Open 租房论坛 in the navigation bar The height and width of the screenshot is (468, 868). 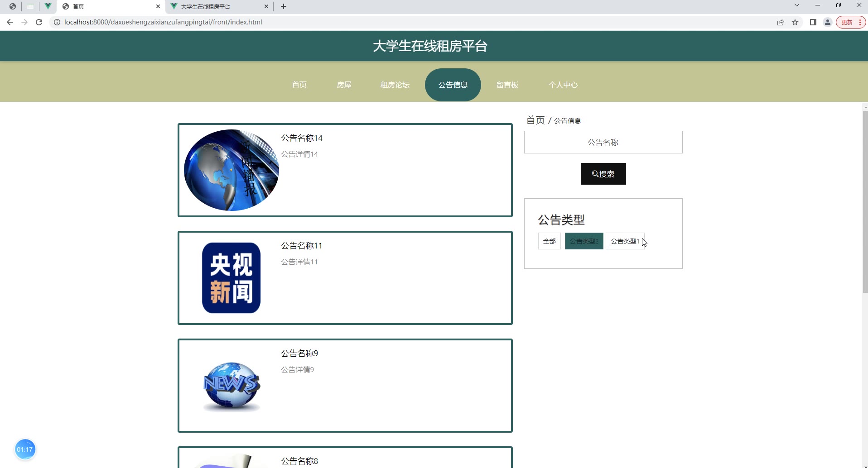395,85
